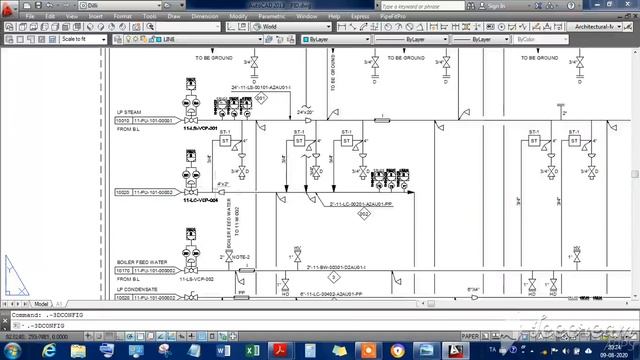Click the Viewports dialog icon
Screen dimensions: 640x360
[9, 40]
